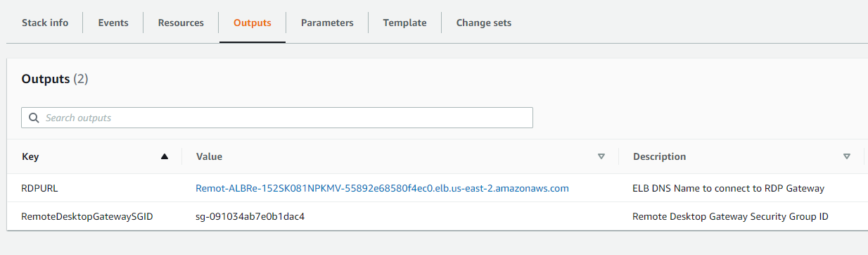Open the Stack info tab
This screenshot has width=868, height=255.
point(45,23)
